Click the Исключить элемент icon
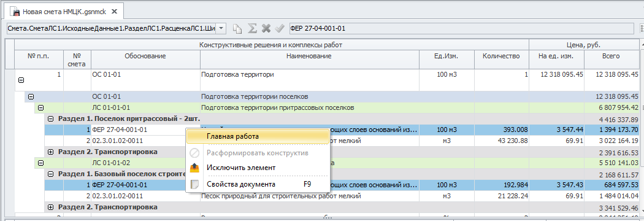Screen dimensions: 644x221 click(194, 168)
